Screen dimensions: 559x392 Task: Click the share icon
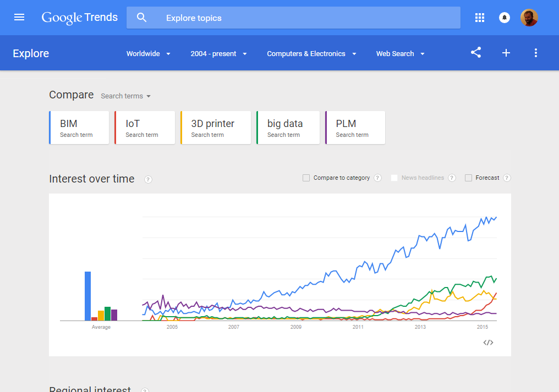click(476, 53)
